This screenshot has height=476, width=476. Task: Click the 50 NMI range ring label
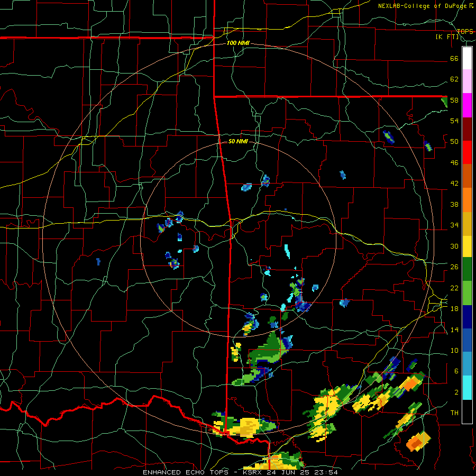coord(238,141)
